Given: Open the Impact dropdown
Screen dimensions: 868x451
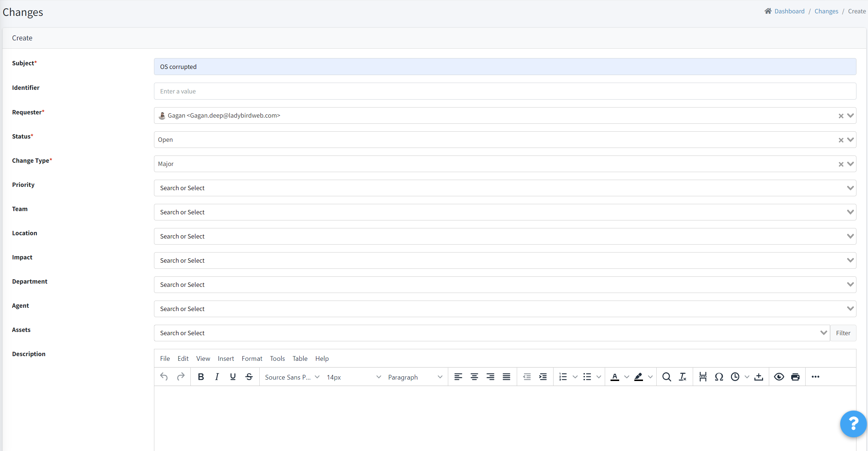Looking at the screenshot, I should pos(505,260).
